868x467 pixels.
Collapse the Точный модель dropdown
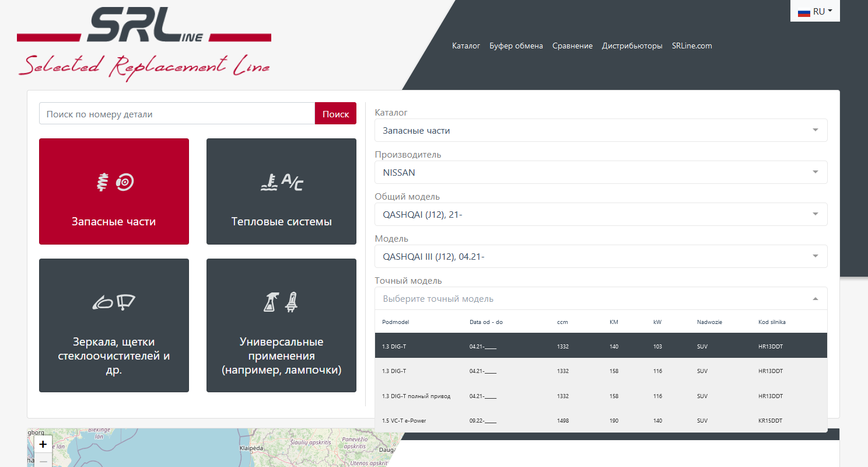pos(601,298)
